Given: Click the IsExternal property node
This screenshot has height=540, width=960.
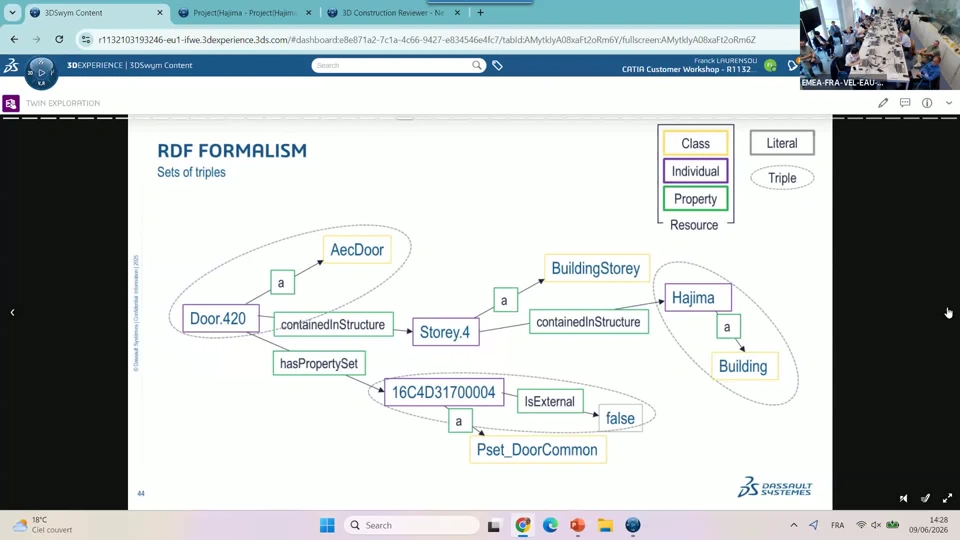Looking at the screenshot, I should [x=550, y=402].
